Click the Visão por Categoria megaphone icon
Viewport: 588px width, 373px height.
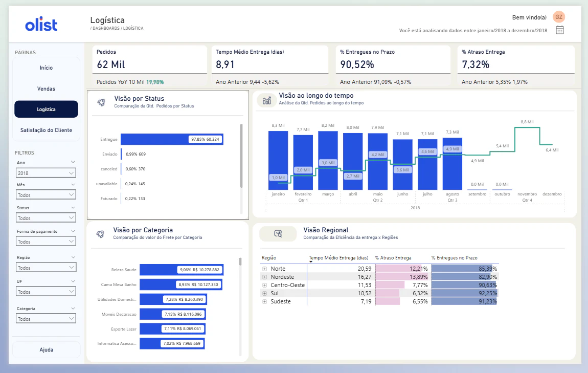[x=100, y=234]
